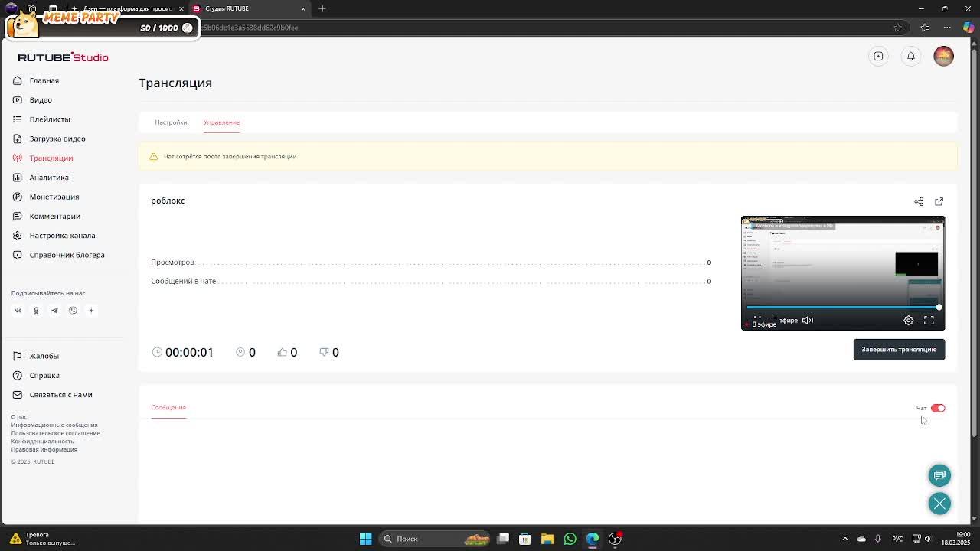
Task: Open the Viber social icon
Action: (73, 311)
